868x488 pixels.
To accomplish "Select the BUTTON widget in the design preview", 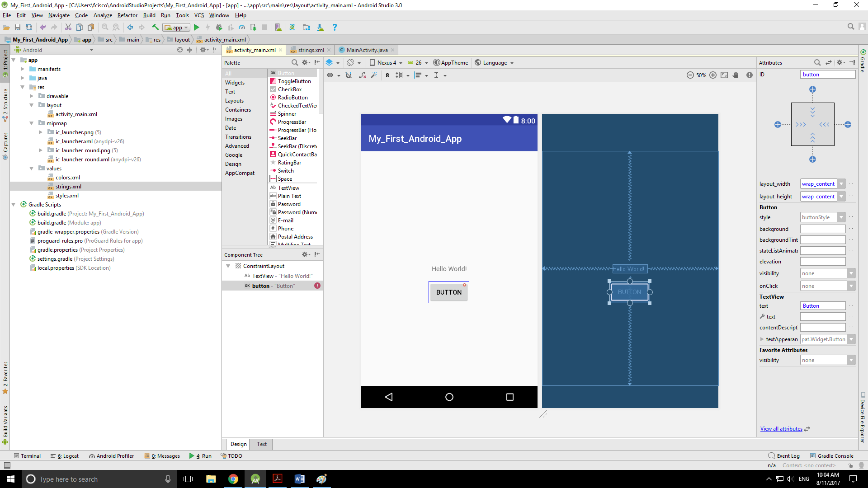I will pyautogui.click(x=448, y=292).
